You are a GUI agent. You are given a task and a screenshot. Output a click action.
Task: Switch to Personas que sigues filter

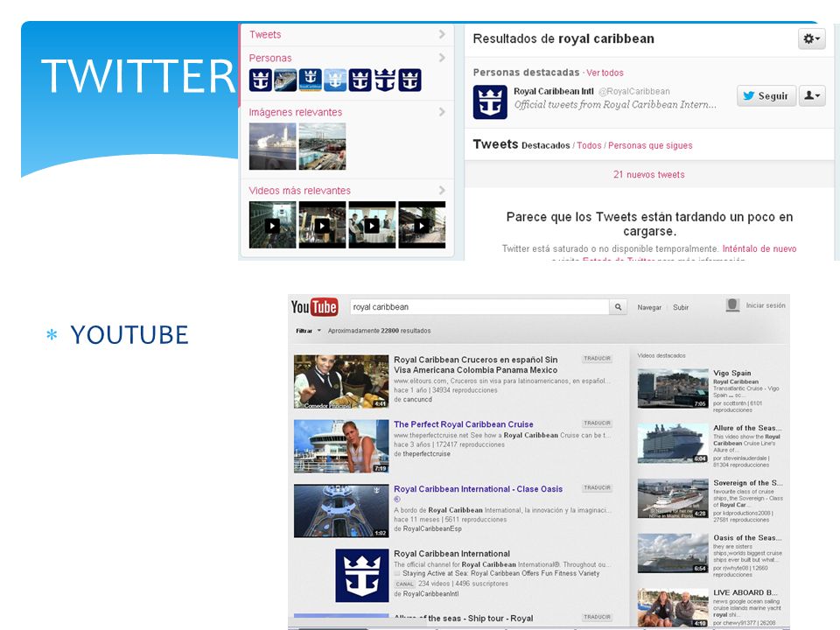tap(650, 146)
